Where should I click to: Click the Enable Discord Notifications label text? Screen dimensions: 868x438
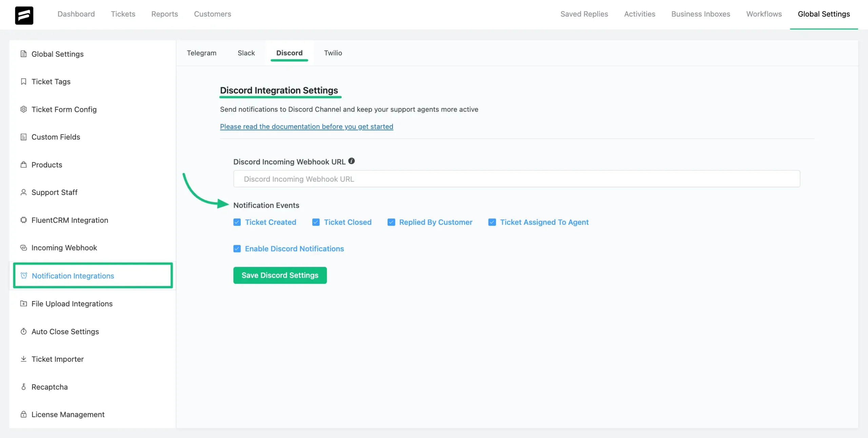[294, 248]
